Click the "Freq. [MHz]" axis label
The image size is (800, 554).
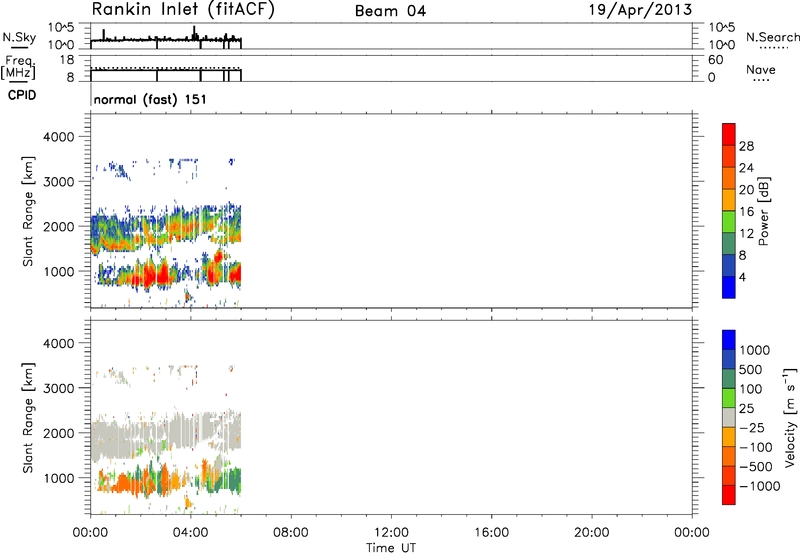pyautogui.click(x=19, y=68)
